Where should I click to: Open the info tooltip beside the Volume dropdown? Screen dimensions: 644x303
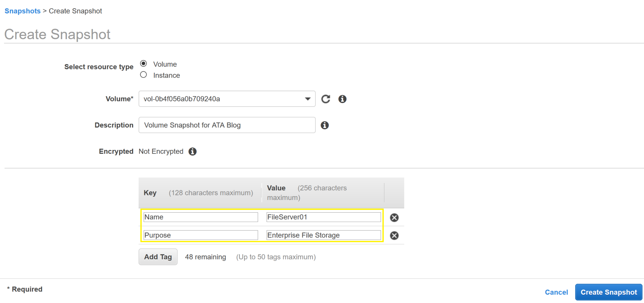tap(342, 99)
